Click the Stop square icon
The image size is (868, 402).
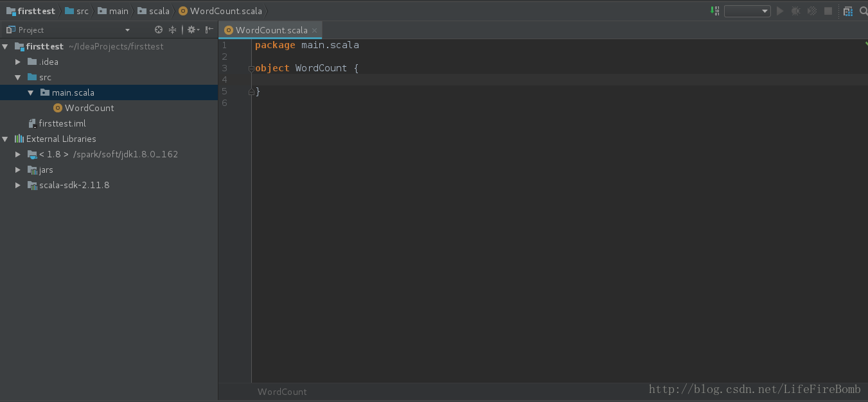pyautogui.click(x=828, y=11)
